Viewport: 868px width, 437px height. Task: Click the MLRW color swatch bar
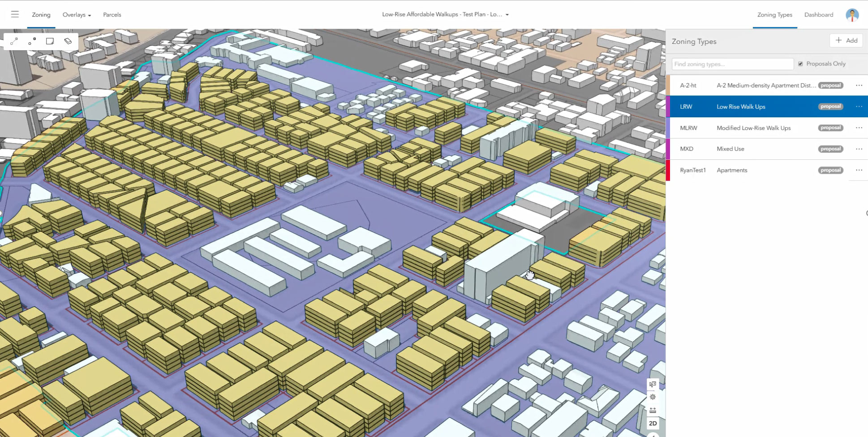[x=668, y=128]
